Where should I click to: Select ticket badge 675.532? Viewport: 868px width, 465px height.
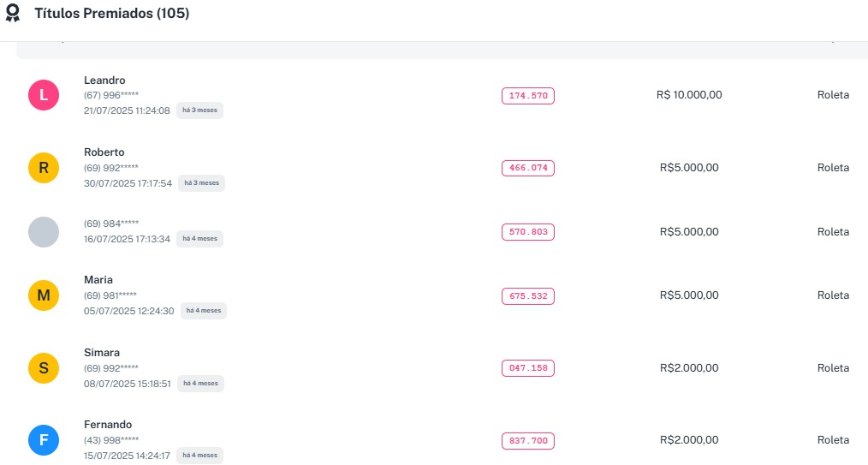click(x=528, y=296)
